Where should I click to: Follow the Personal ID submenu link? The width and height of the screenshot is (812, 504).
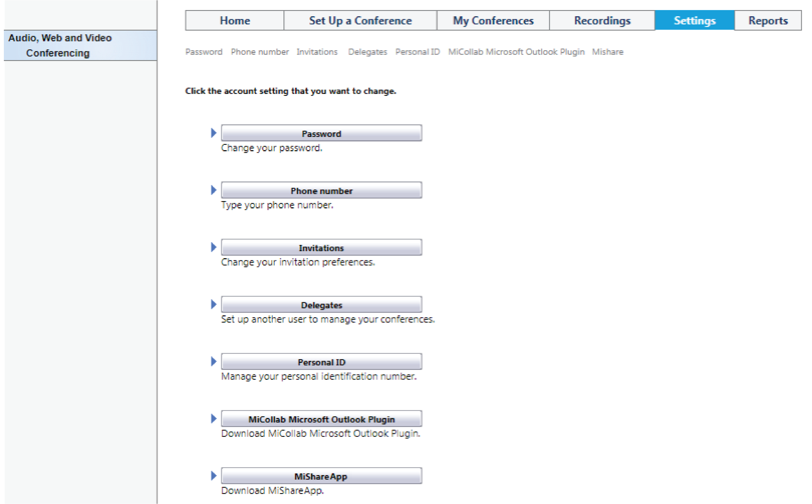tap(417, 52)
